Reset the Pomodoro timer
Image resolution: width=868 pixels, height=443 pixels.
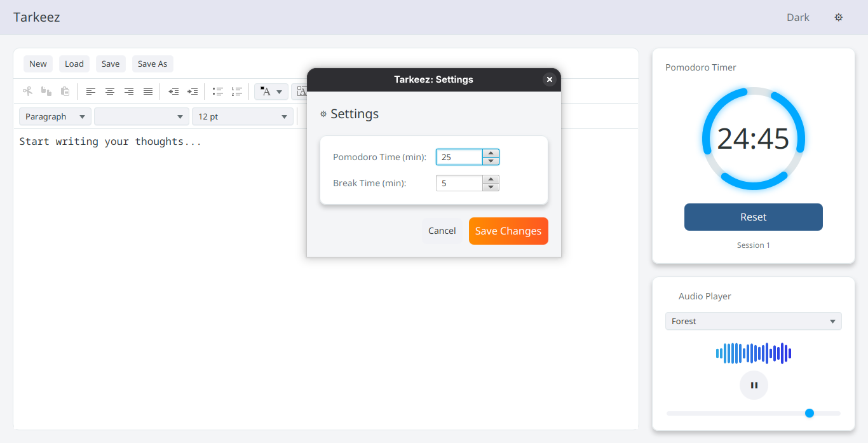point(754,217)
